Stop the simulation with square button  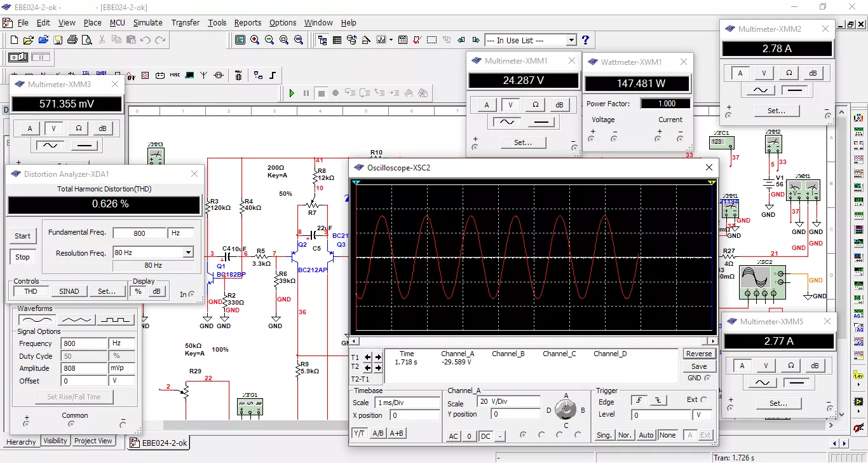[x=322, y=93]
